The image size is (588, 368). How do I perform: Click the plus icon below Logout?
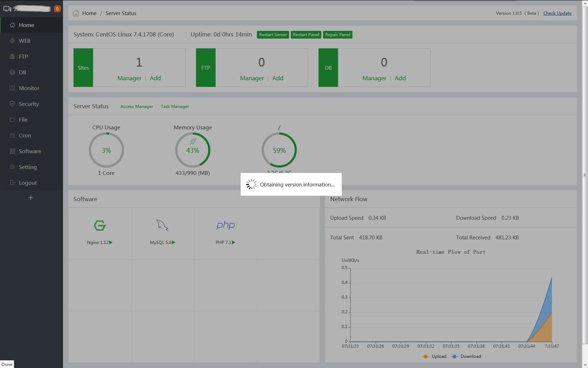pos(30,198)
